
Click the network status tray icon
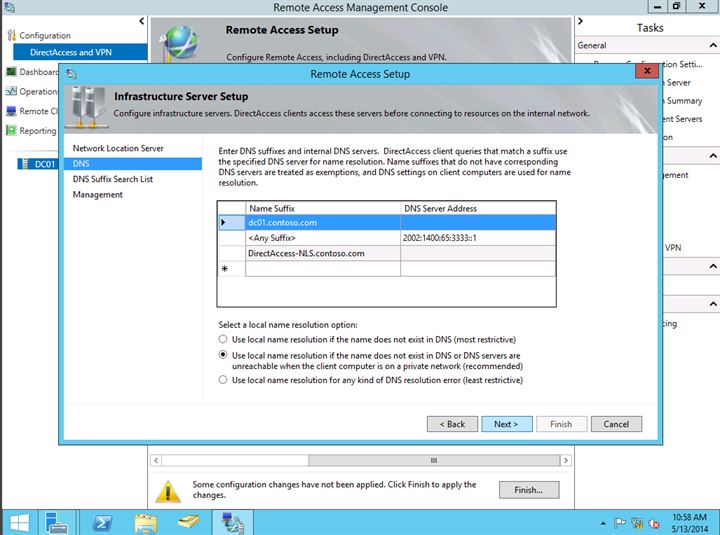point(637,523)
